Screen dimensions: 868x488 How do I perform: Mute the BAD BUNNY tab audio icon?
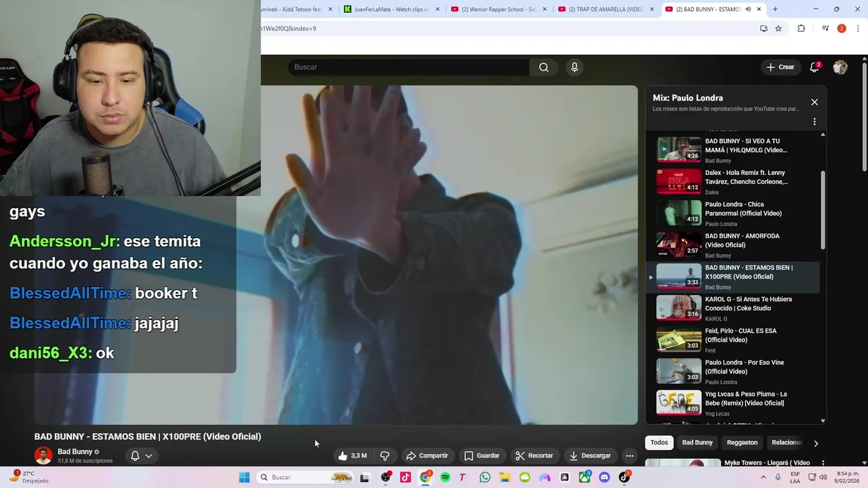point(748,9)
